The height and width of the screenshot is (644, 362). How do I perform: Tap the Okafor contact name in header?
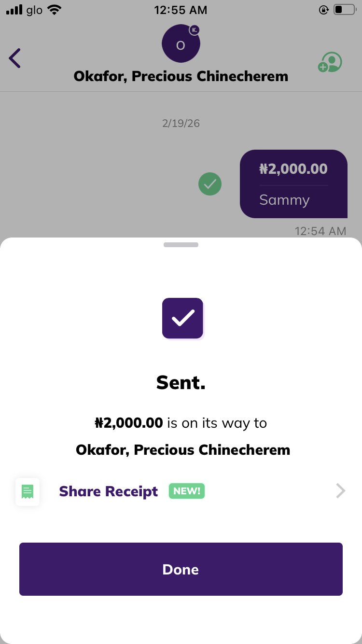(181, 76)
